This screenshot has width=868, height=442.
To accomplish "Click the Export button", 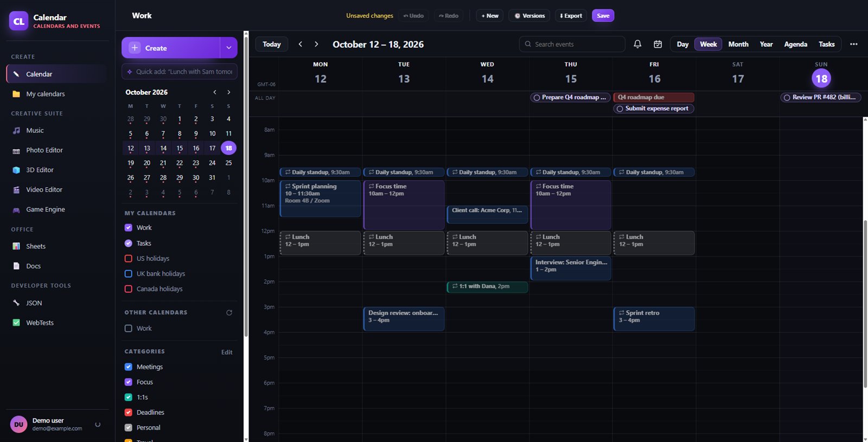I will (571, 16).
